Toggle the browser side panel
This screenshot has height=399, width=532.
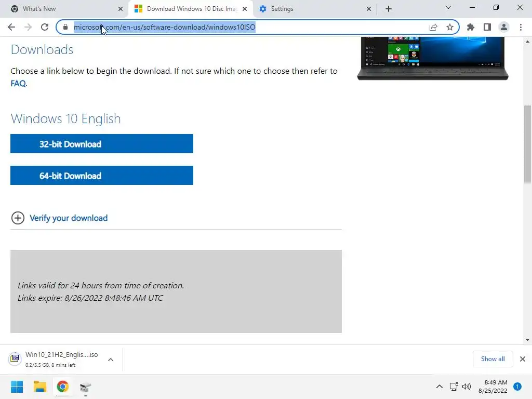tap(487, 27)
